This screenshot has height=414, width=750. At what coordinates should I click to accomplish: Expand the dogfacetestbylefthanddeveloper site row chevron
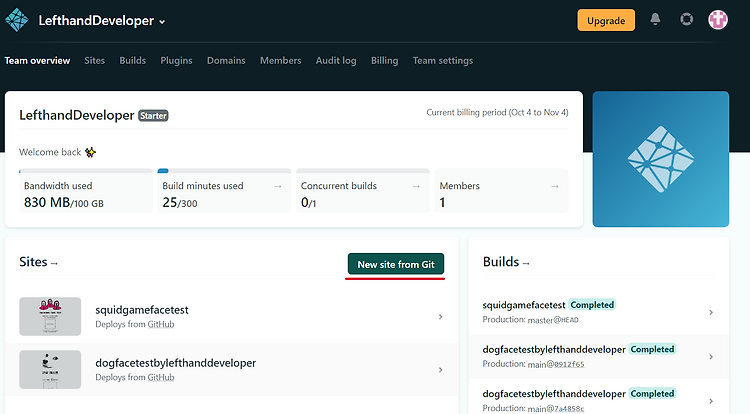(x=441, y=370)
